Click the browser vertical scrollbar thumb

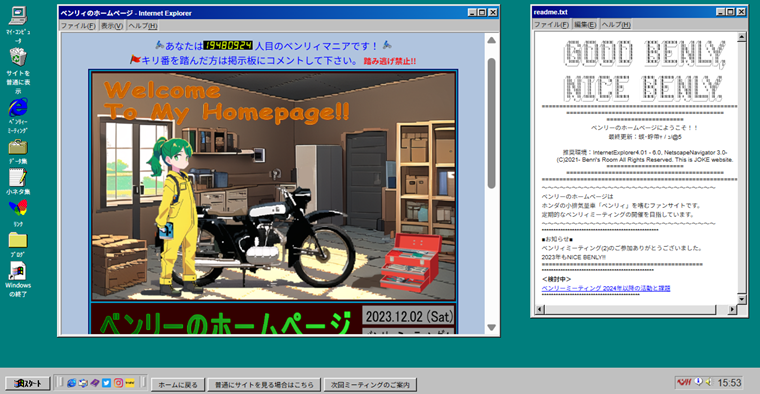point(491,123)
